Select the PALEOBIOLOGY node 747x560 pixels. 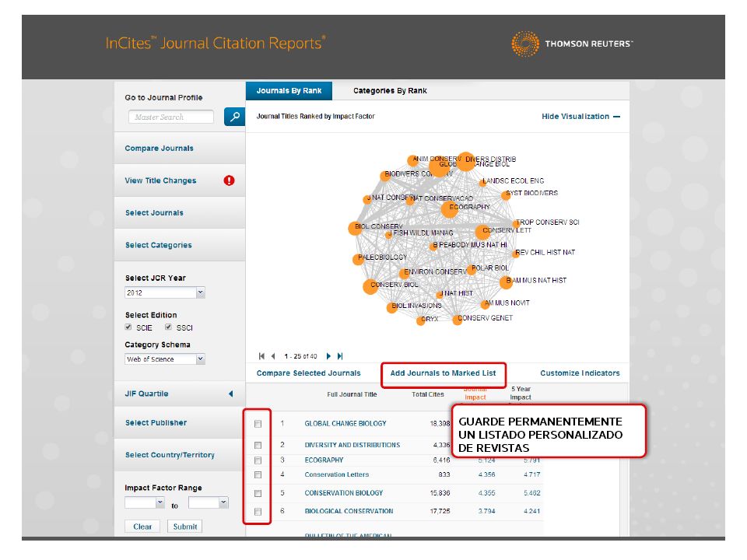tap(358, 259)
